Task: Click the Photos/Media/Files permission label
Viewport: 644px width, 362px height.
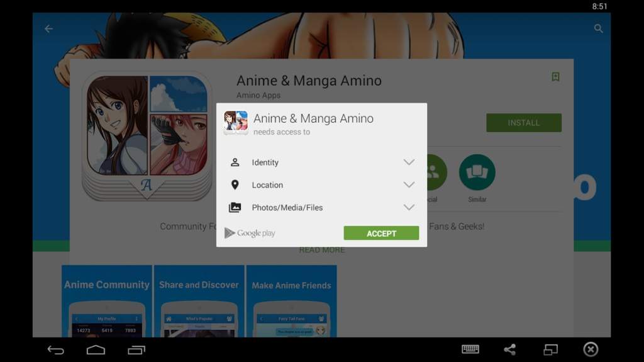Action: click(287, 208)
